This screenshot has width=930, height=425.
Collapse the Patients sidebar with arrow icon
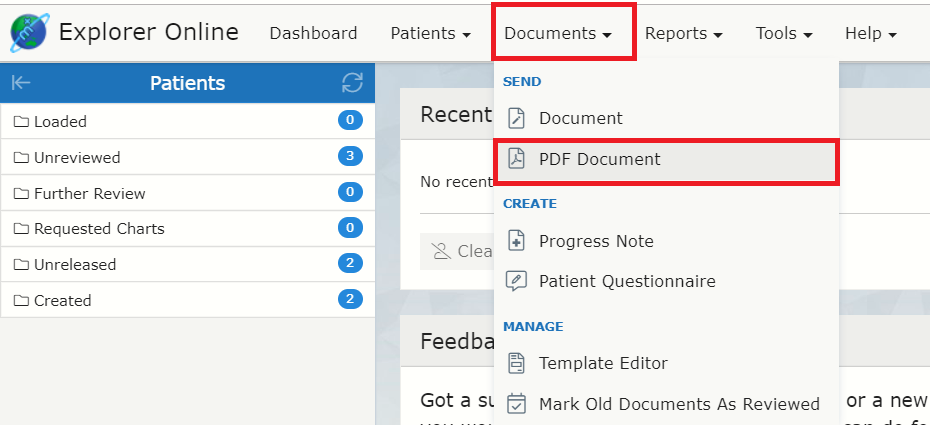21,82
